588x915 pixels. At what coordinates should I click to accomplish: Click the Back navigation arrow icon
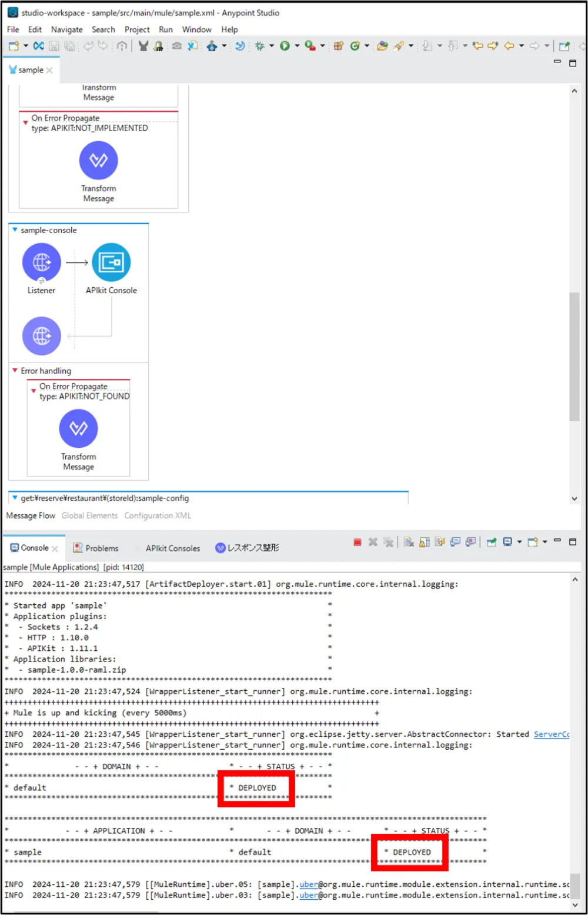pyautogui.click(x=509, y=46)
